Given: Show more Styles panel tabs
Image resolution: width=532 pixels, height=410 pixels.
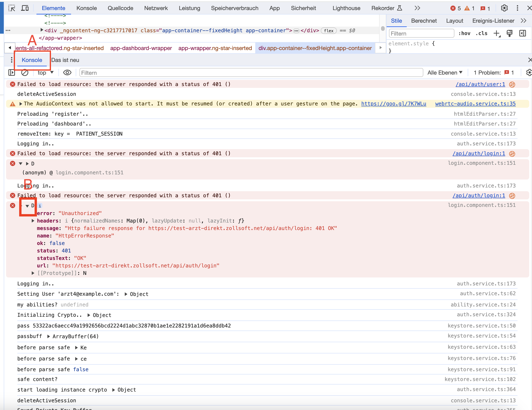Looking at the screenshot, I should click(x=524, y=21).
